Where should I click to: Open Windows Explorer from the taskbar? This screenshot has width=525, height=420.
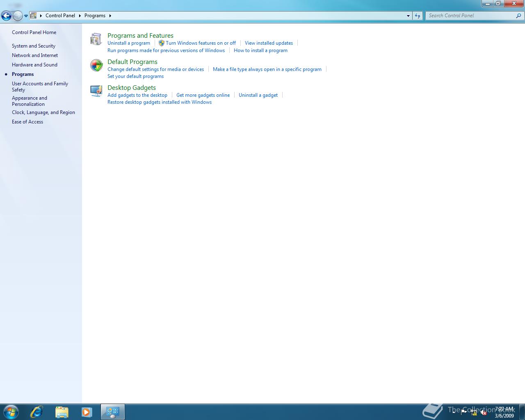tap(62, 412)
